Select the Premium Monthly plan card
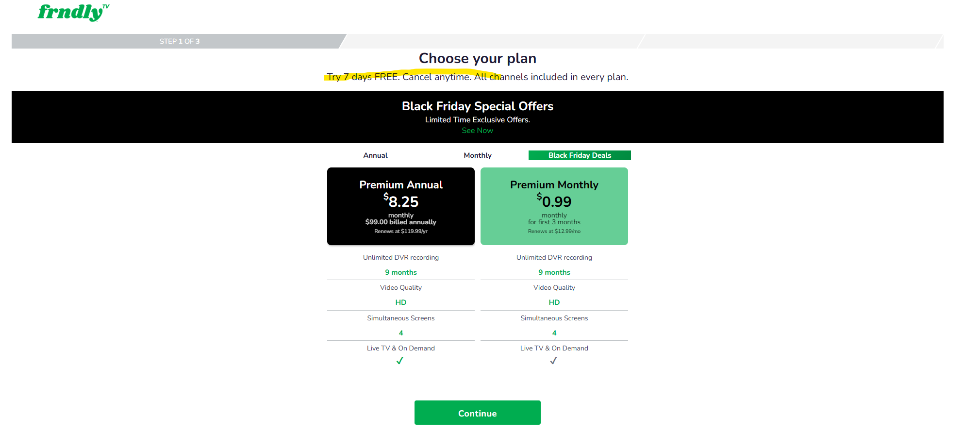980x432 pixels. pyautogui.click(x=554, y=206)
